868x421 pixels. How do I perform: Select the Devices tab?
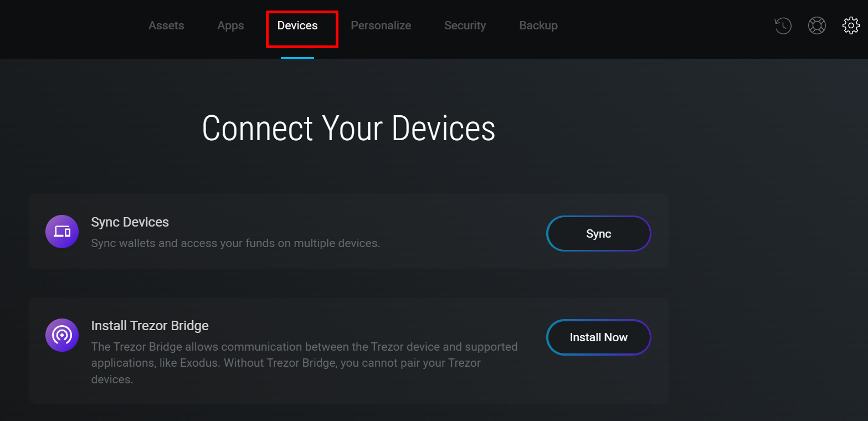(x=297, y=25)
